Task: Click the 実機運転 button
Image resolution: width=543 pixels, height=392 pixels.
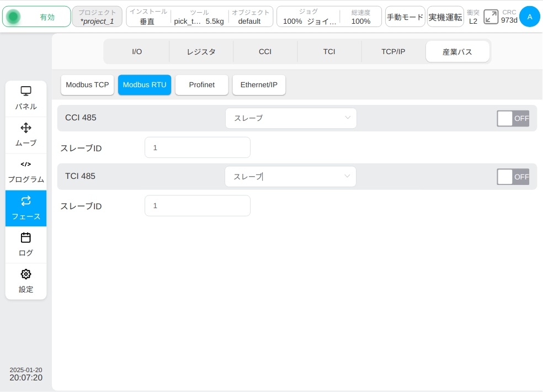Action: [x=445, y=17]
